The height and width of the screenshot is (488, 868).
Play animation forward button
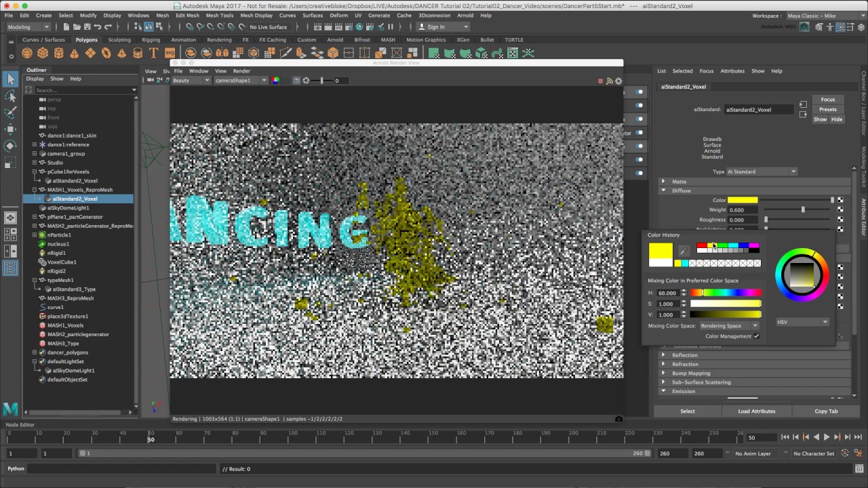click(x=826, y=437)
